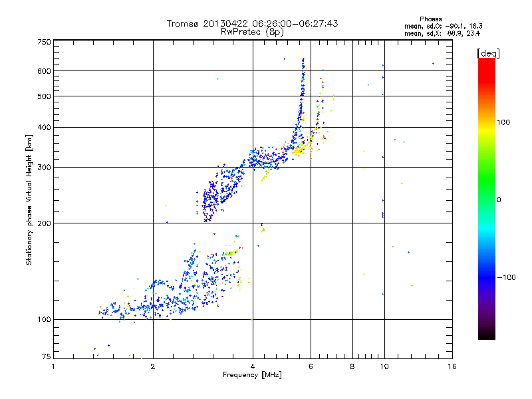This screenshot has width=532, height=399.
Task: Click the x-axis tick label '6'
Action: [311, 366]
